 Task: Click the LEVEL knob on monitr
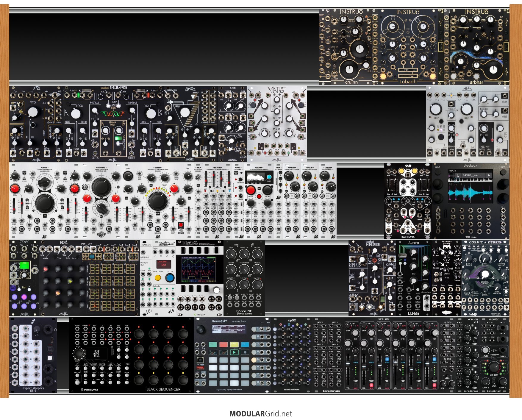pyautogui.click(x=486, y=350)
